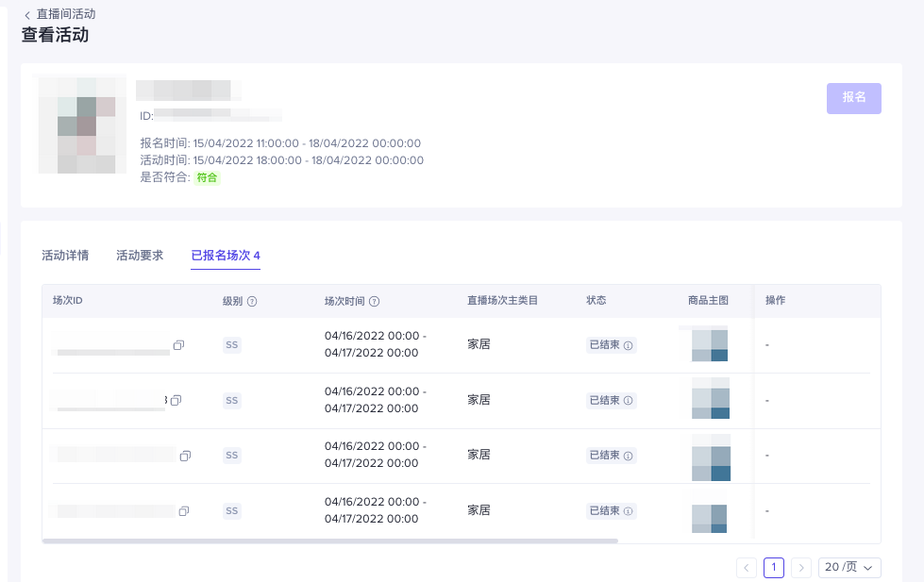Click the help icon next to 场次时间

click(374, 302)
